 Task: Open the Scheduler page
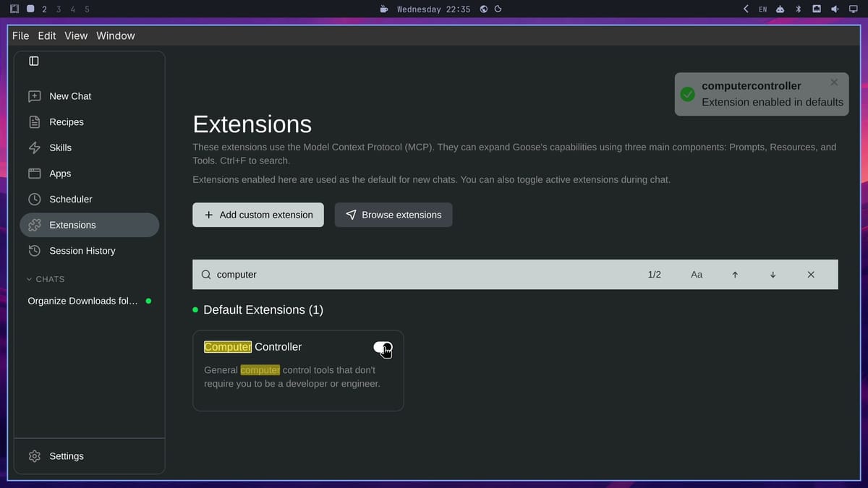tap(89, 199)
